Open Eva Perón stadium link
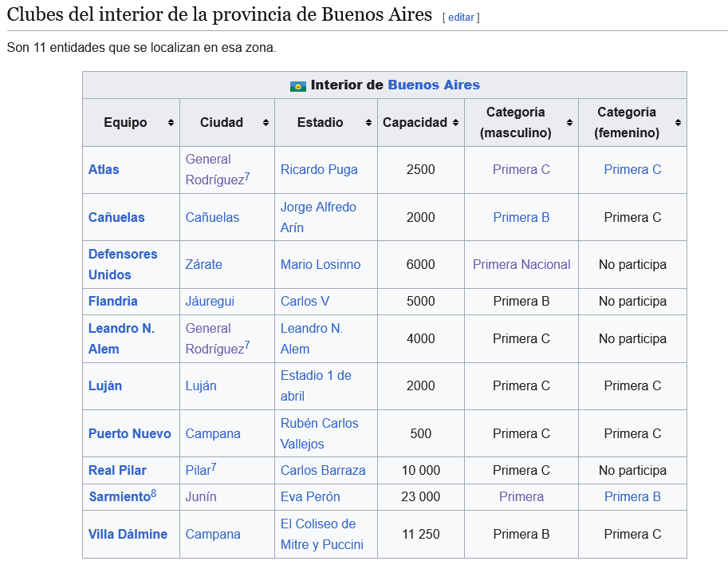Image resolution: width=728 pixels, height=565 pixels. click(310, 496)
